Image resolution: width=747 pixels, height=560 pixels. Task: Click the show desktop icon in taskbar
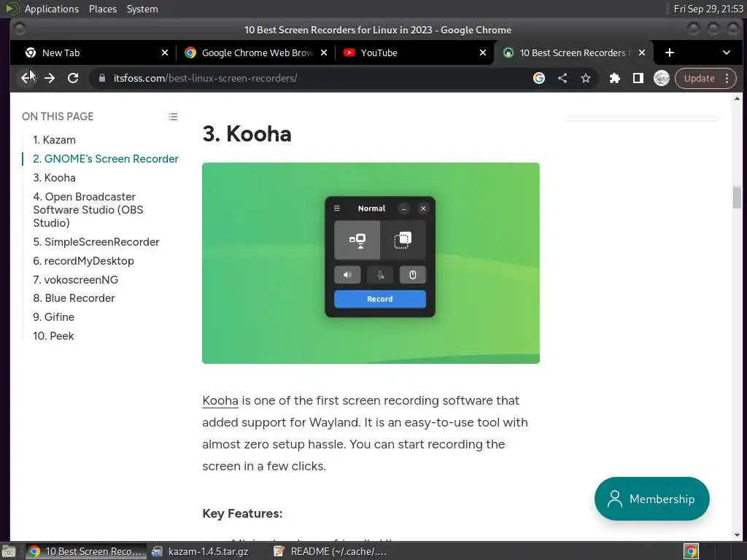9,551
